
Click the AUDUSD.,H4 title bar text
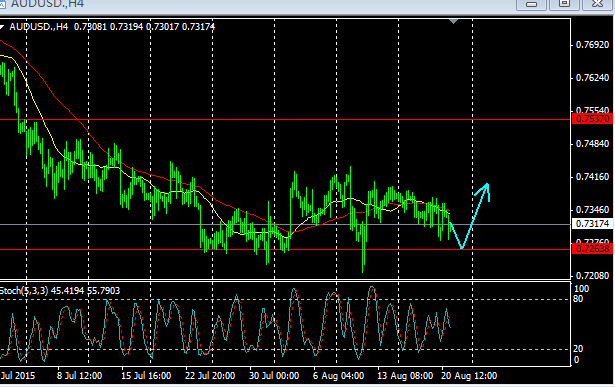point(47,4)
